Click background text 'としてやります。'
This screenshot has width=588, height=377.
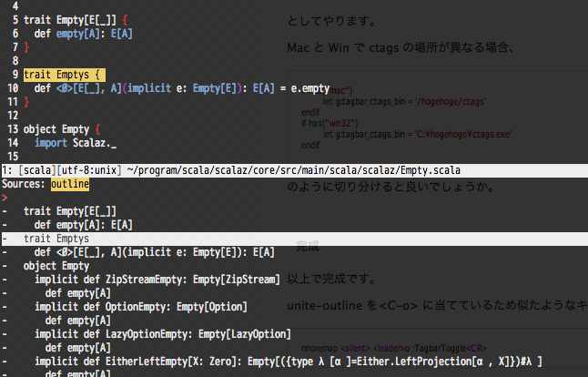click(331, 21)
